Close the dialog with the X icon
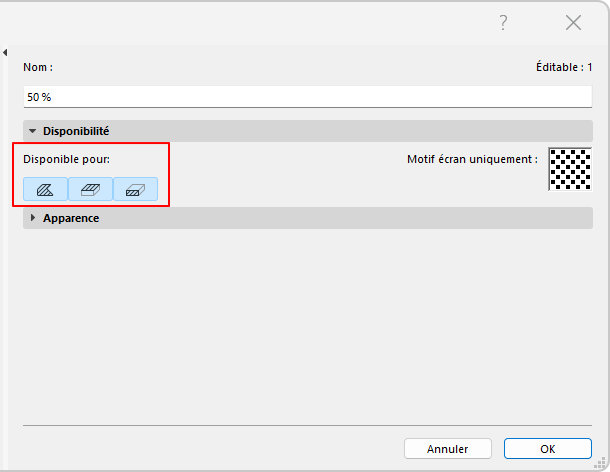Screen dimensions: 610x472 [x=573, y=23]
